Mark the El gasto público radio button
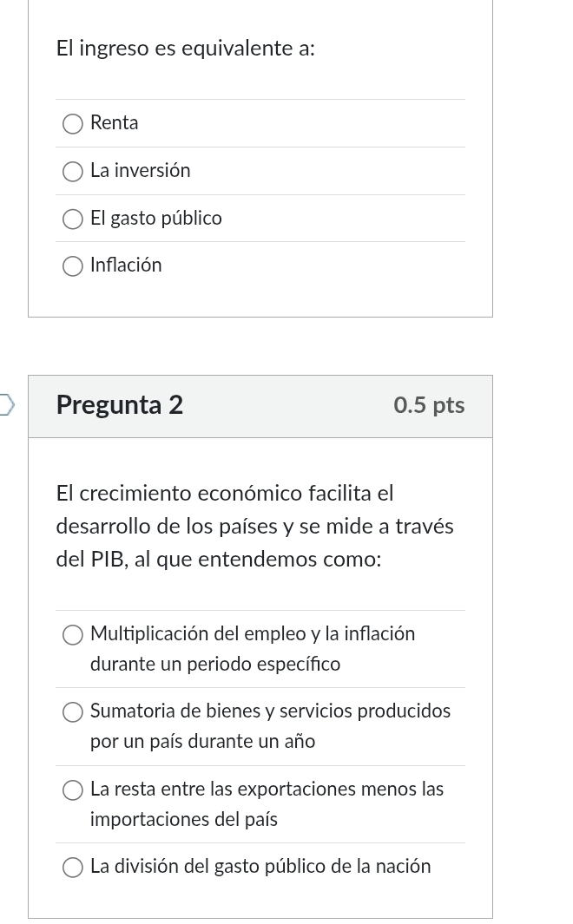This screenshot has height=924, width=573. (73, 220)
